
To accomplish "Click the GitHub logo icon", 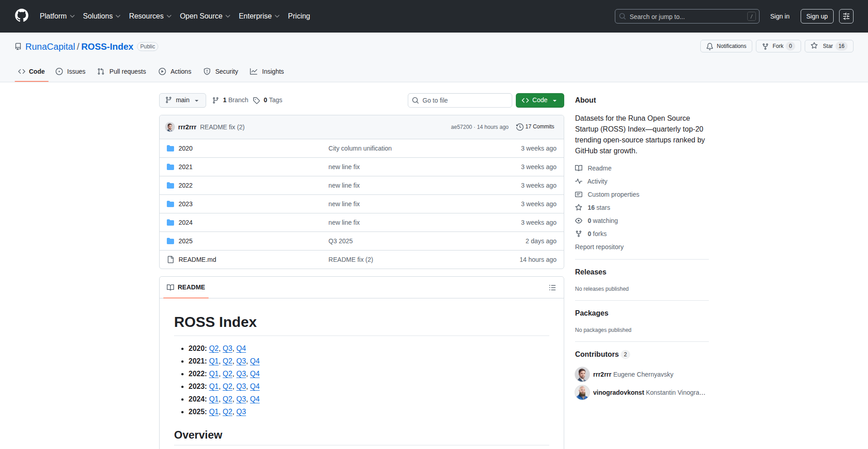I will (22, 16).
